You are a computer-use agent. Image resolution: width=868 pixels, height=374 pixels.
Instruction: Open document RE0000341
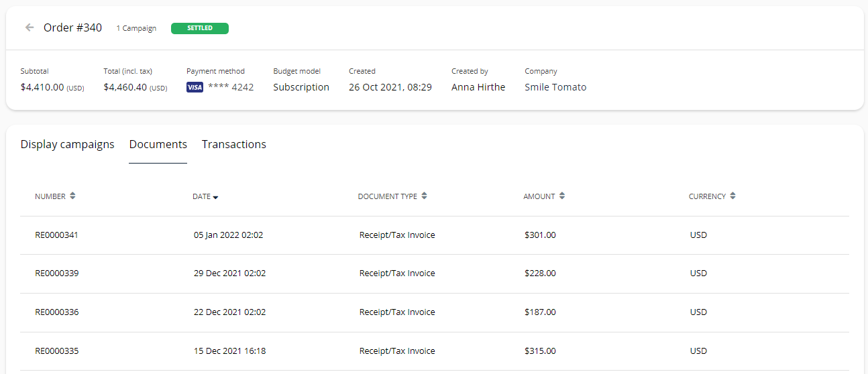pos(57,235)
